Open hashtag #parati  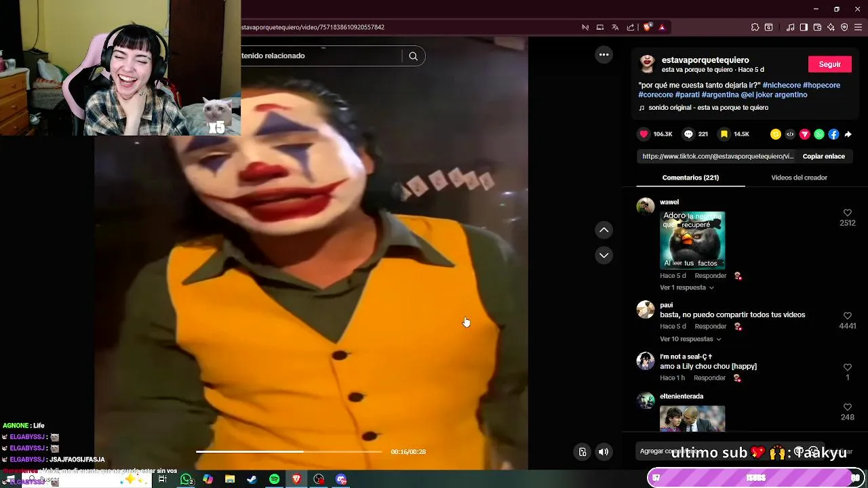click(687, 95)
